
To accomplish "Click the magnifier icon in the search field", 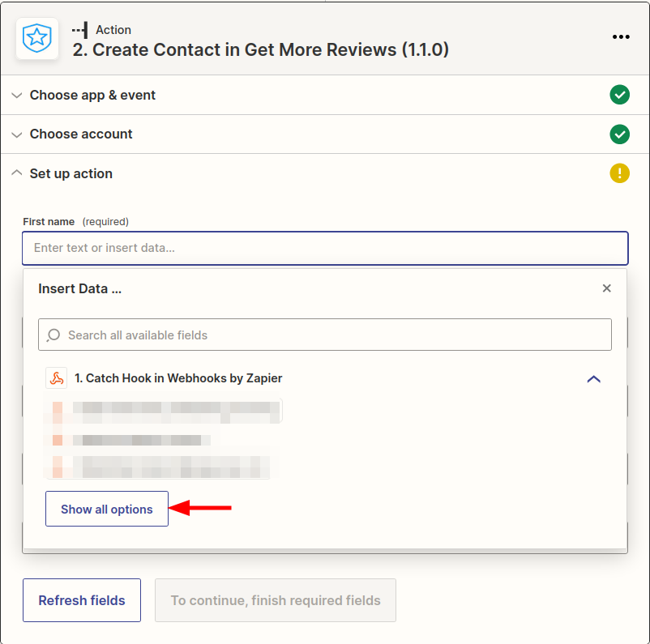I will [x=53, y=335].
